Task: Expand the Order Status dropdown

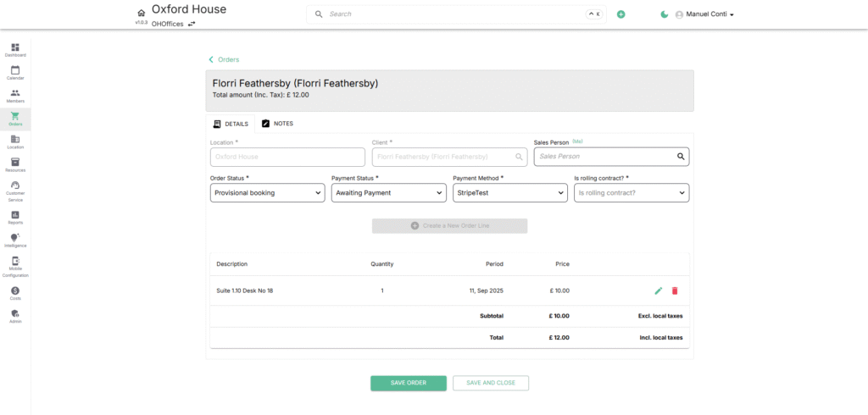Action: pyautogui.click(x=267, y=193)
